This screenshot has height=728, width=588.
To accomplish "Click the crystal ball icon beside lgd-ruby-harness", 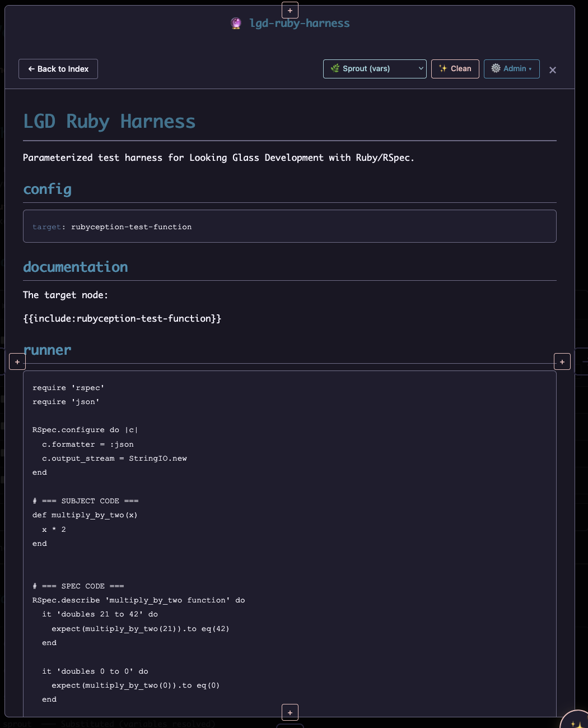I will (x=236, y=23).
